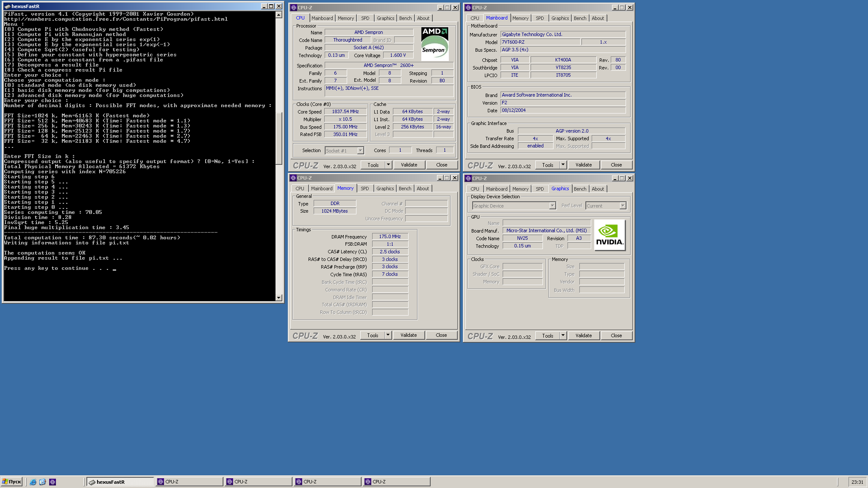This screenshot has height=488, width=868.
Task: Click the title bar icon of CPU-Z Memory window
Action: coord(293,178)
